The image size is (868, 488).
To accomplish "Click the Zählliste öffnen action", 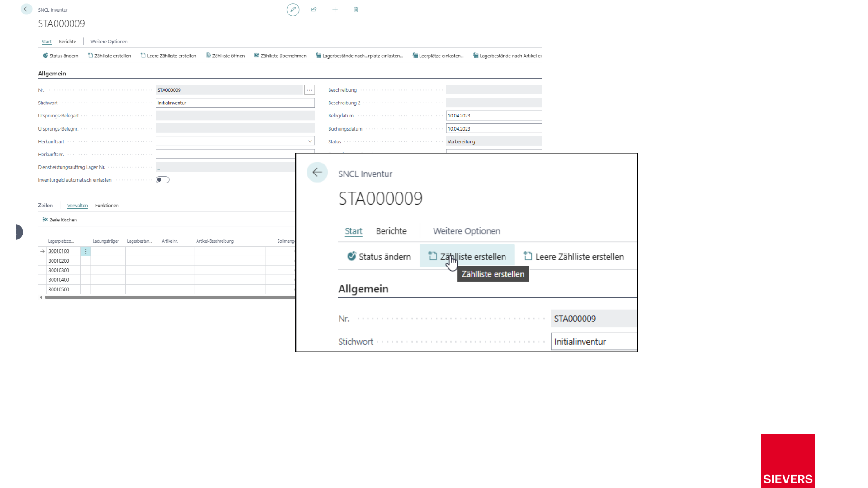I will coord(225,56).
